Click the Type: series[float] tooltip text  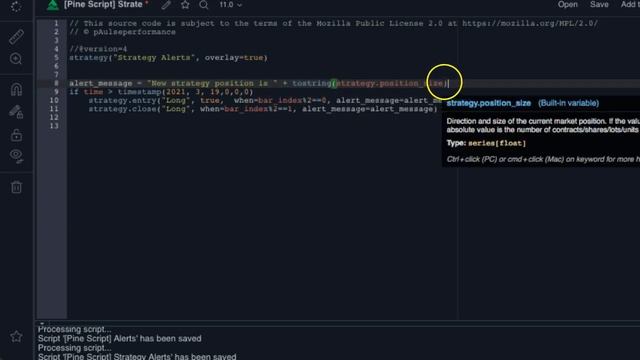pos(486,143)
